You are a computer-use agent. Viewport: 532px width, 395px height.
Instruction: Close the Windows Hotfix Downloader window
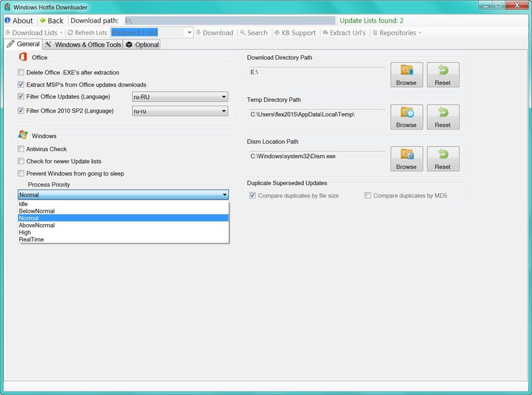(x=517, y=5)
